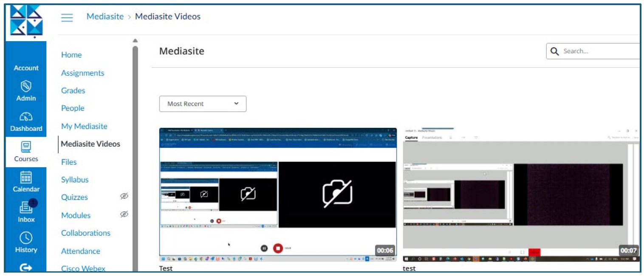Click inside the Search input field
644x276 pixels.
[x=599, y=51]
